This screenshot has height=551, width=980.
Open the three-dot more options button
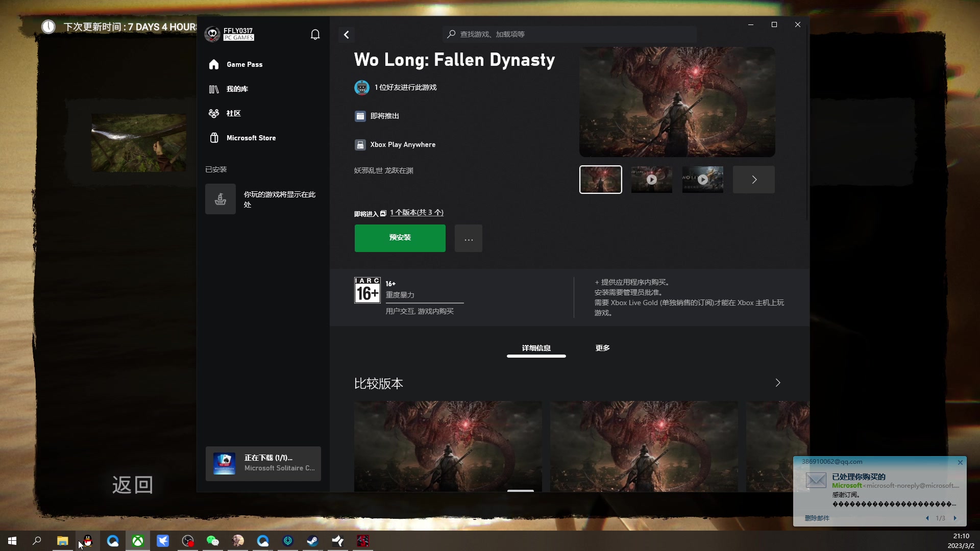pos(469,238)
